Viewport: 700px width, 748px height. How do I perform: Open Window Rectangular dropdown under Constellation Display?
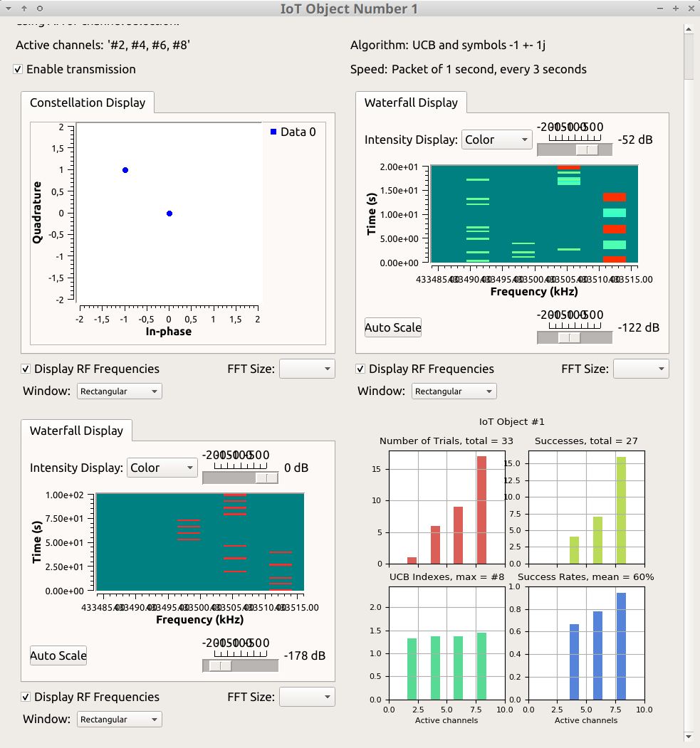[x=120, y=391]
